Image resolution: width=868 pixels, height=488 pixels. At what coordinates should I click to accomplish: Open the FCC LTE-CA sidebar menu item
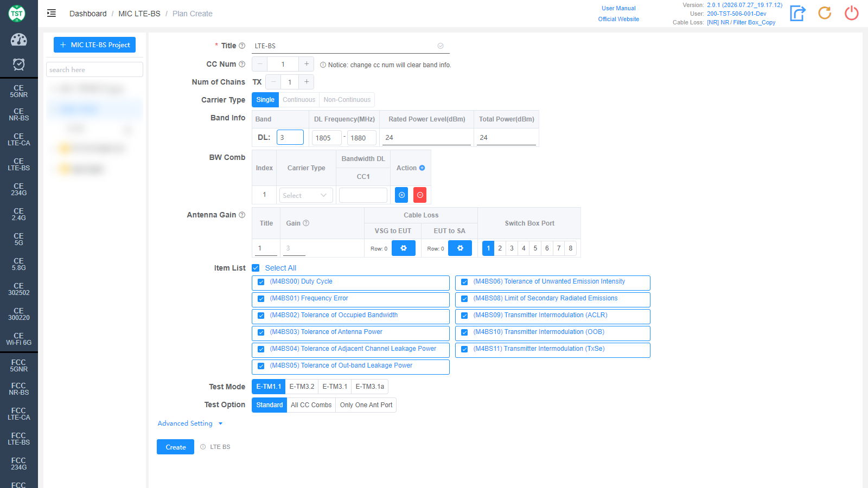point(18,414)
